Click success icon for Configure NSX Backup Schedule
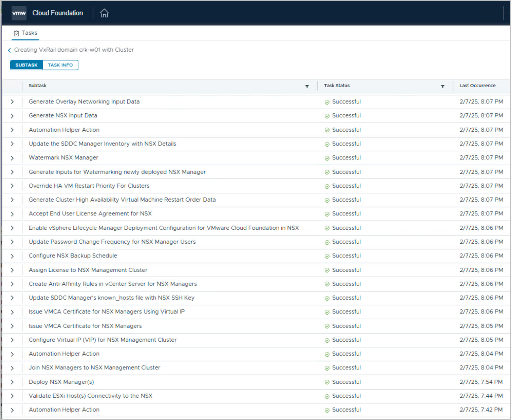Viewport: 511px width, 420px height. click(327, 256)
